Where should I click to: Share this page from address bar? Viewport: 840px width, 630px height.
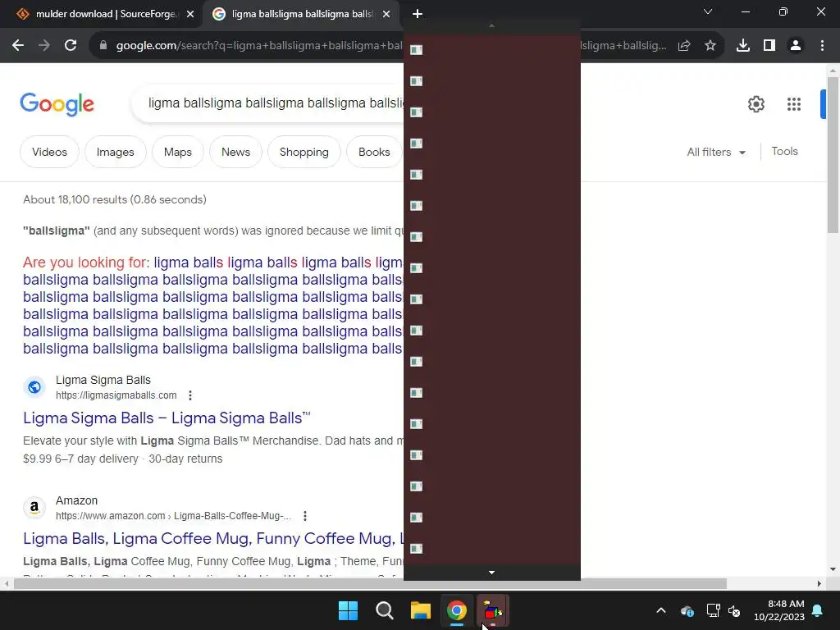tap(684, 46)
